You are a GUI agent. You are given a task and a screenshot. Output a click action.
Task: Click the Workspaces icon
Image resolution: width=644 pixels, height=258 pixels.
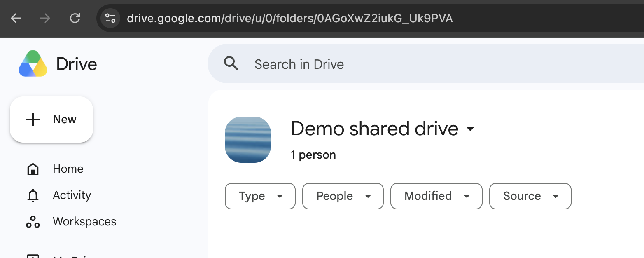[x=33, y=222]
